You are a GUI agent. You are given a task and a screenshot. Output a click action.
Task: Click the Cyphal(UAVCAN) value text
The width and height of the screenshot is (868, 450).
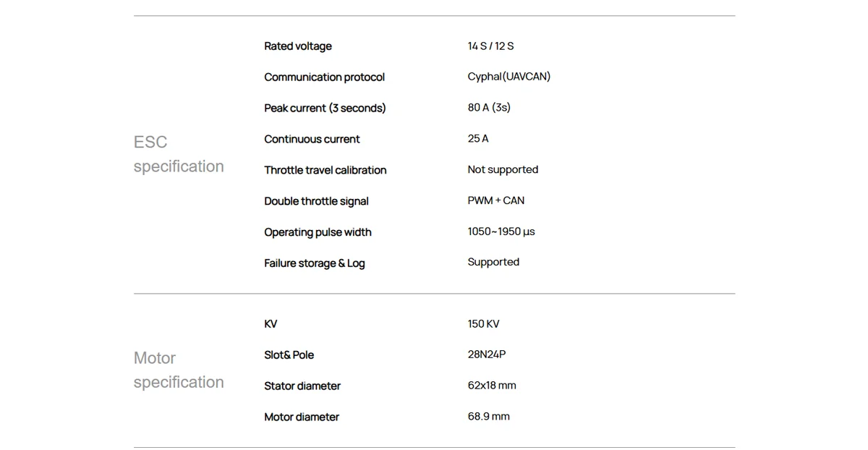point(509,77)
